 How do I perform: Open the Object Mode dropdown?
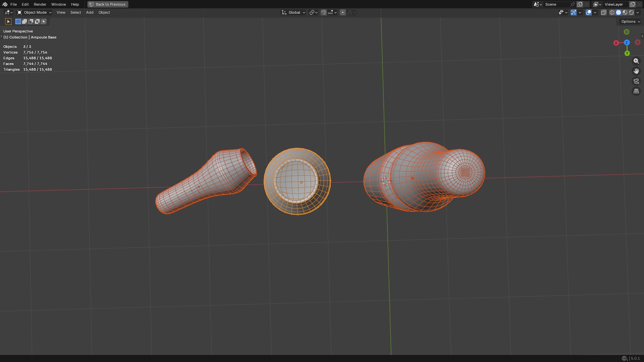coord(34,12)
